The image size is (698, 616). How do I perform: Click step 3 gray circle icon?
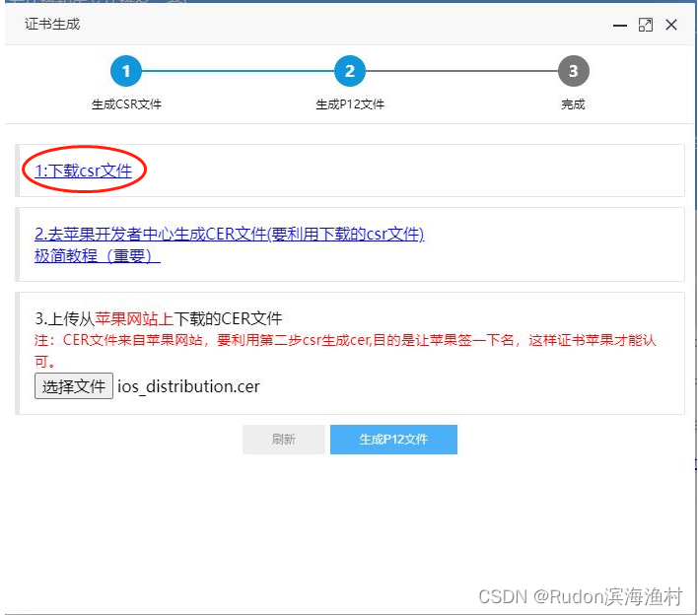click(x=574, y=71)
